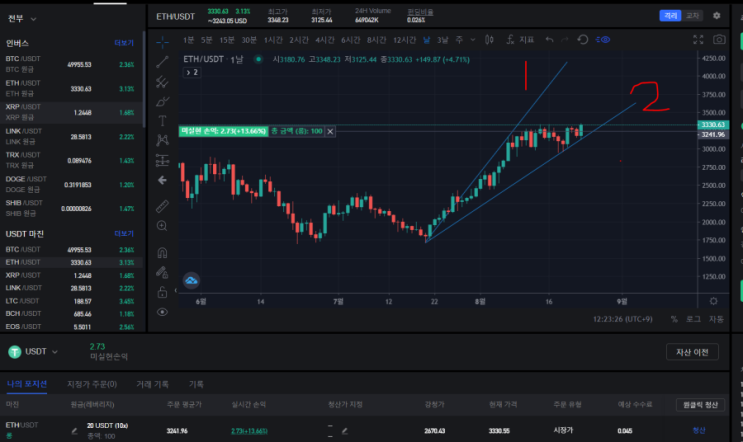Open the pitchfork/Gann tools
This screenshot has width=743, height=442.
(162, 82)
